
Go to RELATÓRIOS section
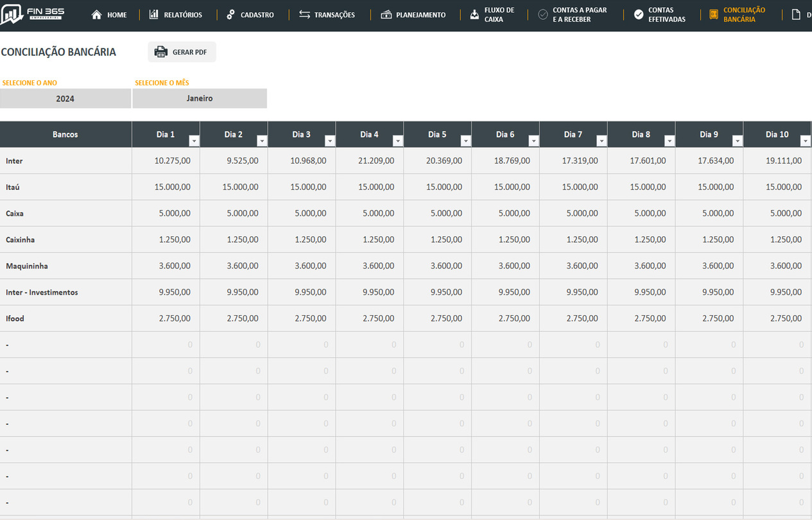click(x=183, y=15)
